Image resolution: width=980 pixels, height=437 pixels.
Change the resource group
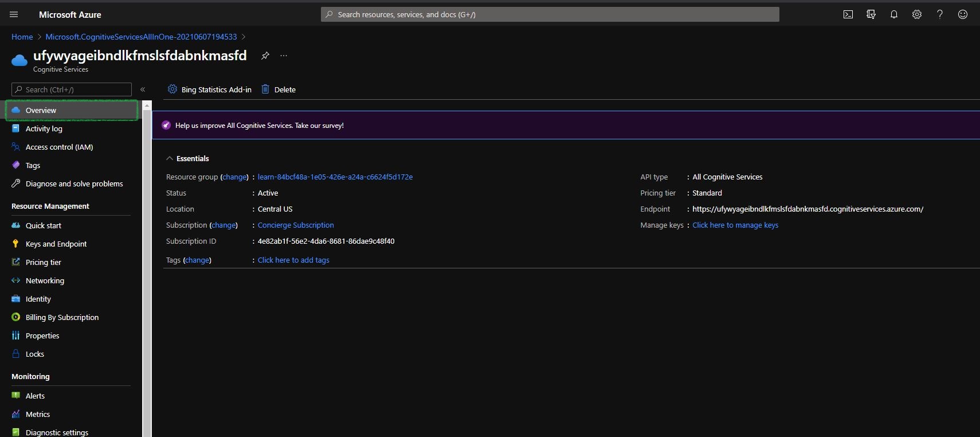235,177
